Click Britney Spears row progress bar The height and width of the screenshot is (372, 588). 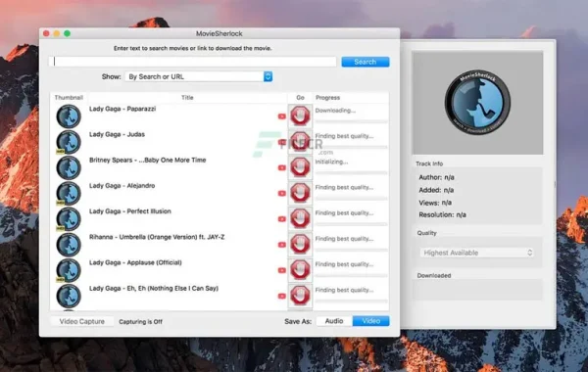tap(351, 172)
